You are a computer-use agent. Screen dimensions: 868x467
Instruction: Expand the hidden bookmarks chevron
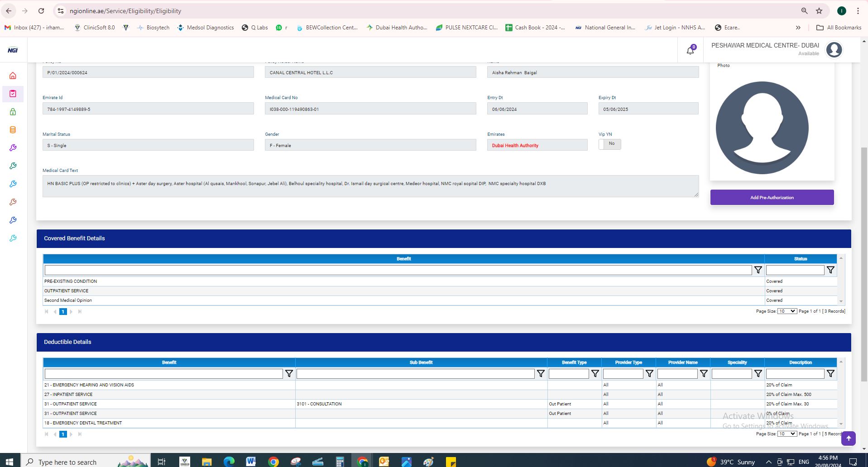(798, 28)
